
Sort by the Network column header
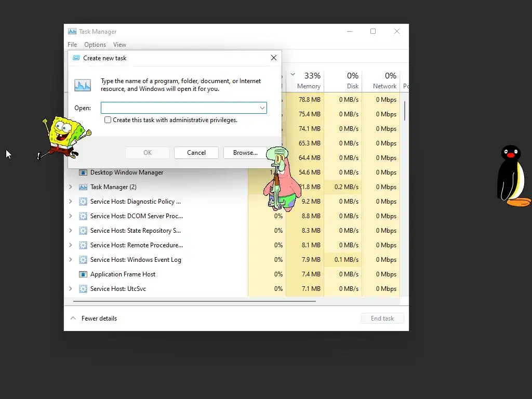click(x=381, y=81)
